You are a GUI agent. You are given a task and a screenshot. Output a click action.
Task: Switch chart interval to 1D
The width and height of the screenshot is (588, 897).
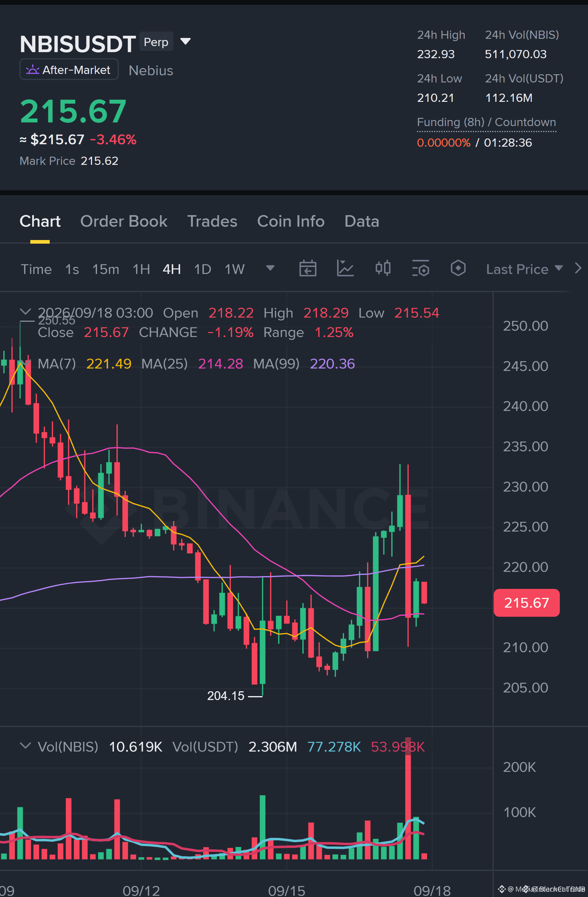(202, 269)
